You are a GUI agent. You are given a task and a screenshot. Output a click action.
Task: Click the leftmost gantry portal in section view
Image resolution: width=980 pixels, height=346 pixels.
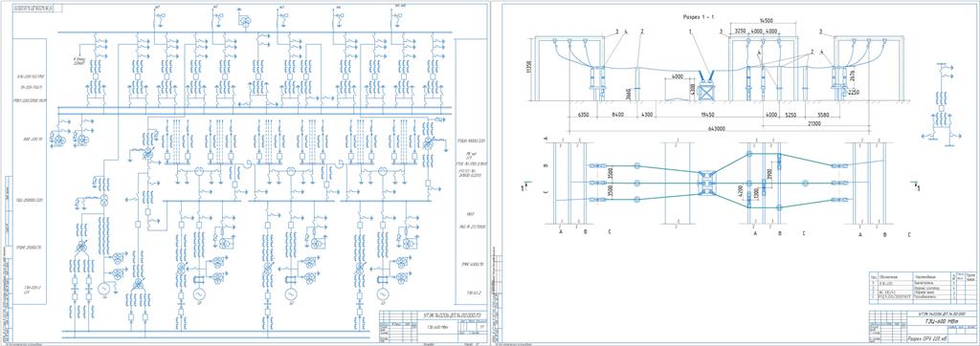[x=568, y=69]
